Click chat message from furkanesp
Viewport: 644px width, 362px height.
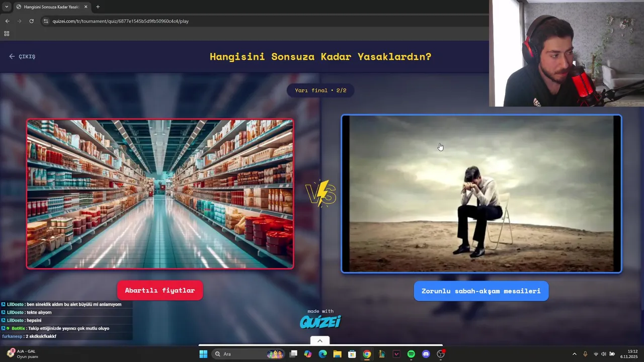pyautogui.click(x=29, y=336)
